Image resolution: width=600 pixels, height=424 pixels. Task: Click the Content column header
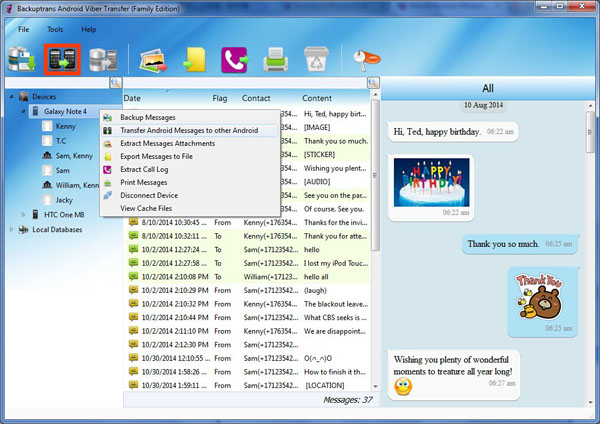(317, 98)
